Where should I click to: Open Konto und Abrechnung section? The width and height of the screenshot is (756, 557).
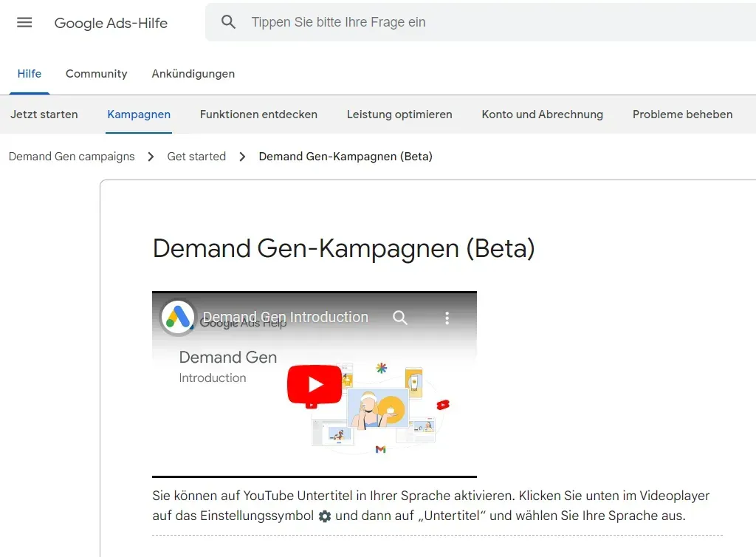point(543,115)
